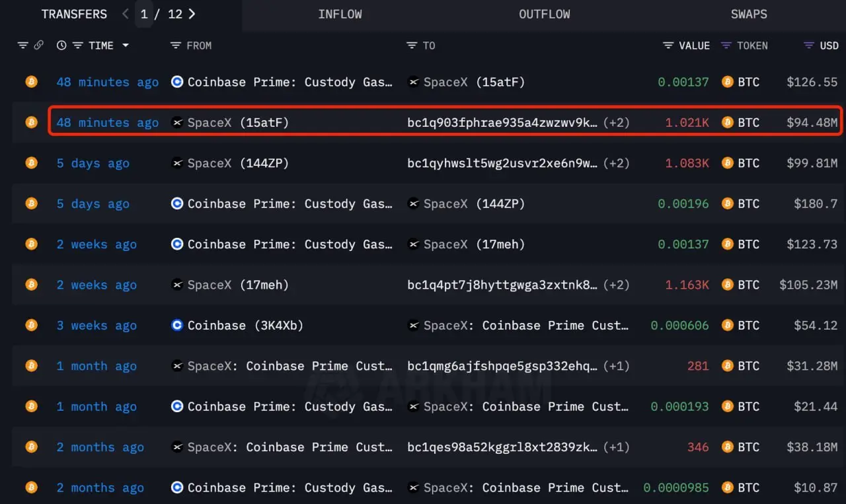Viewport: 846px width, 504px height.
Task: Click the BTC token icon next to 0.000606
Action: point(728,325)
